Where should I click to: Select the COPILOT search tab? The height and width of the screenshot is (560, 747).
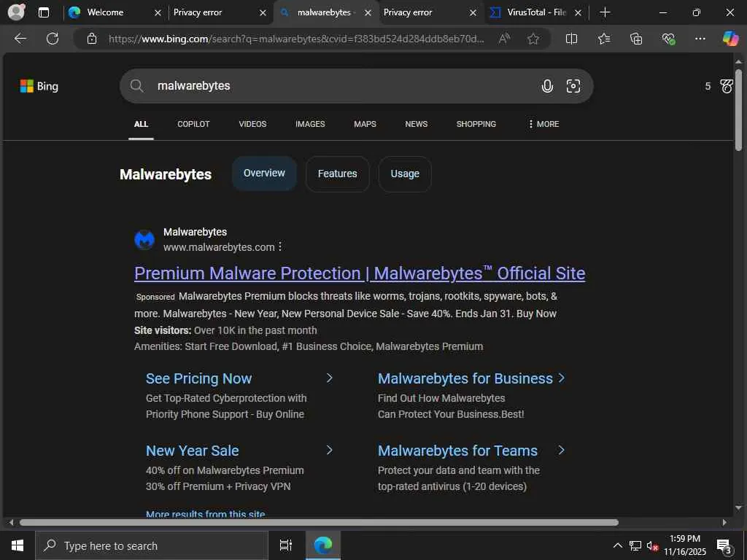[x=193, y=124]
